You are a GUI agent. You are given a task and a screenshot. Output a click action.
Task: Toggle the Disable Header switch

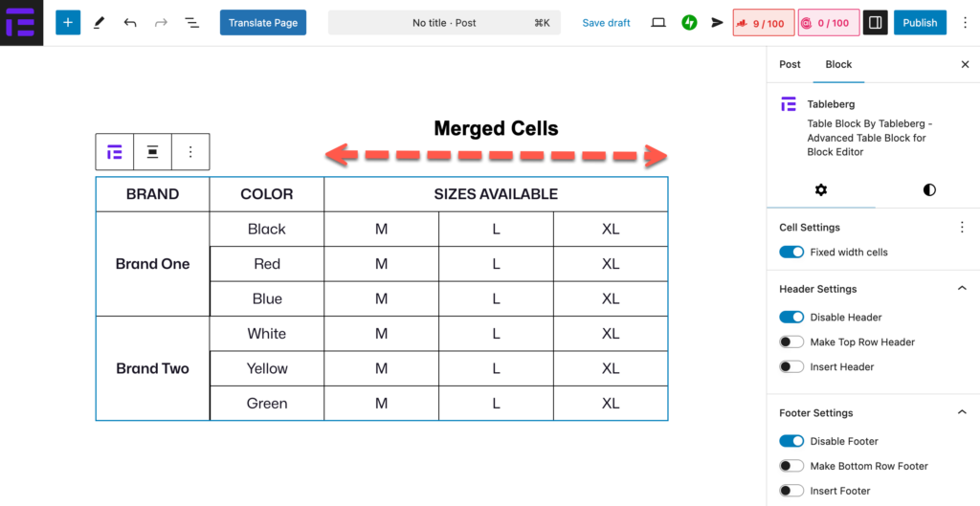[x=791, y=318]
